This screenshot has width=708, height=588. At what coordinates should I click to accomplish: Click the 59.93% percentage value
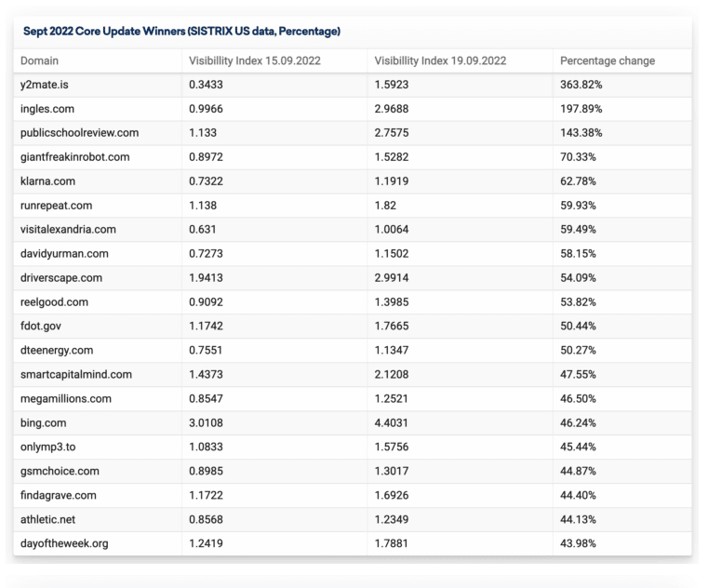click(x=578, y=206)
